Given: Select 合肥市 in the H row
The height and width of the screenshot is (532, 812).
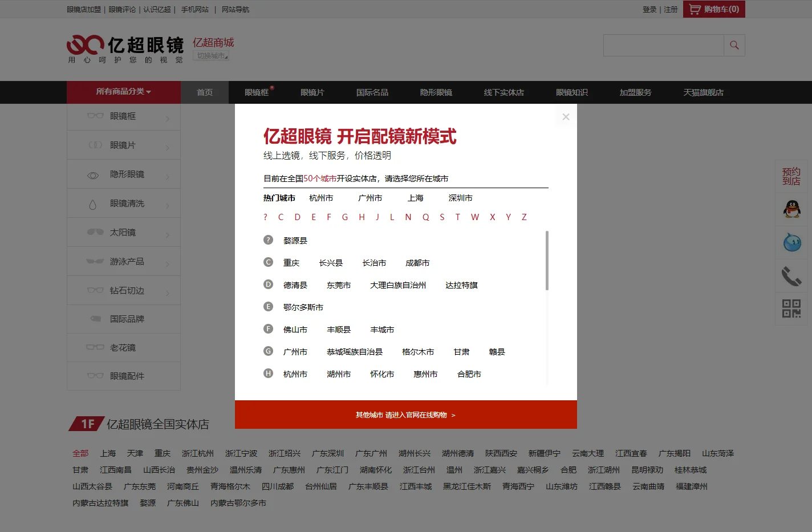Looking at the screenshot, I should 469,374.
